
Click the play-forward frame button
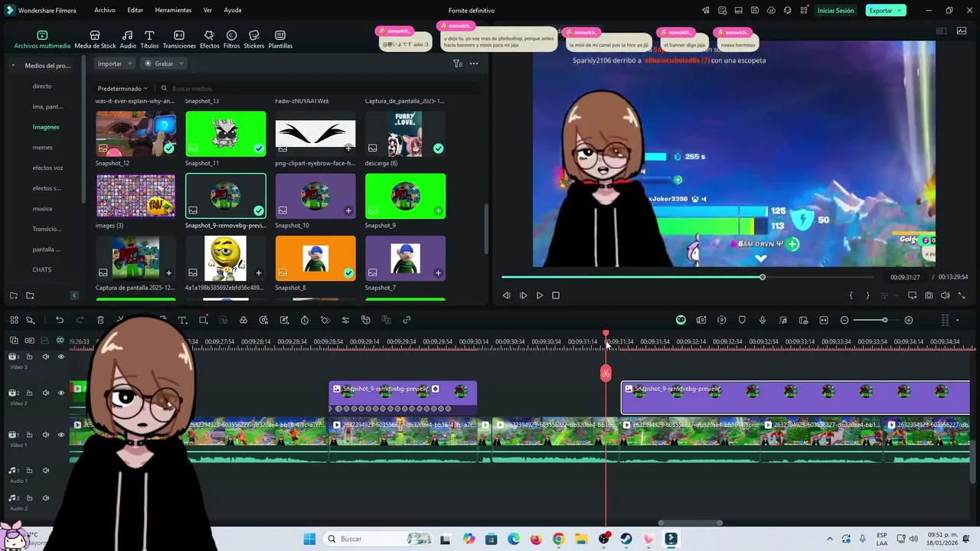[x=524, y=295]
